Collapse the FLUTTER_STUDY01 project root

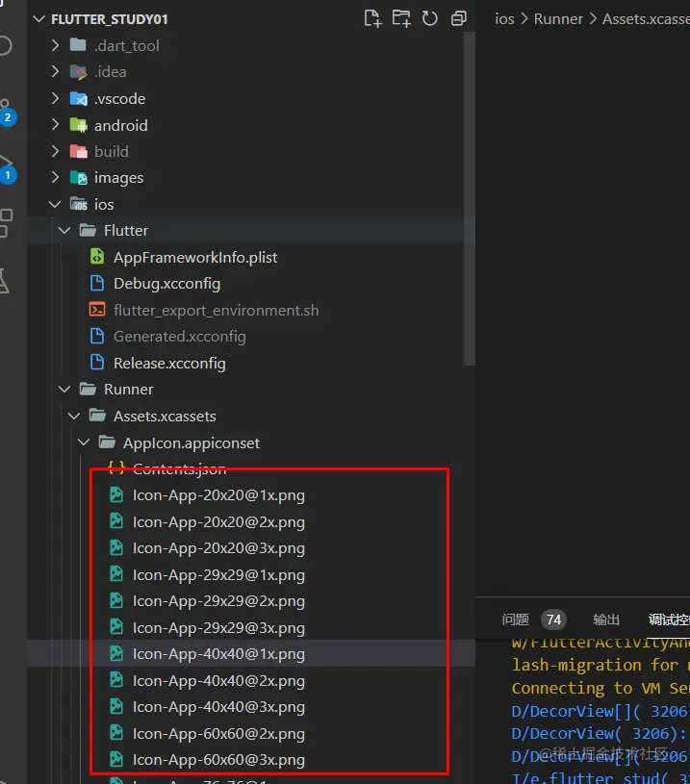(x=39, y=19)
